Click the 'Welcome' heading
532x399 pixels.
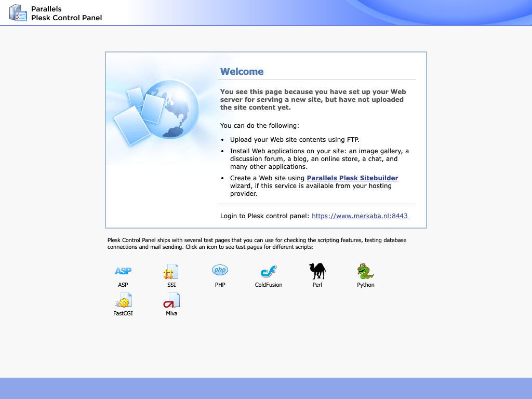pos(242,72)
